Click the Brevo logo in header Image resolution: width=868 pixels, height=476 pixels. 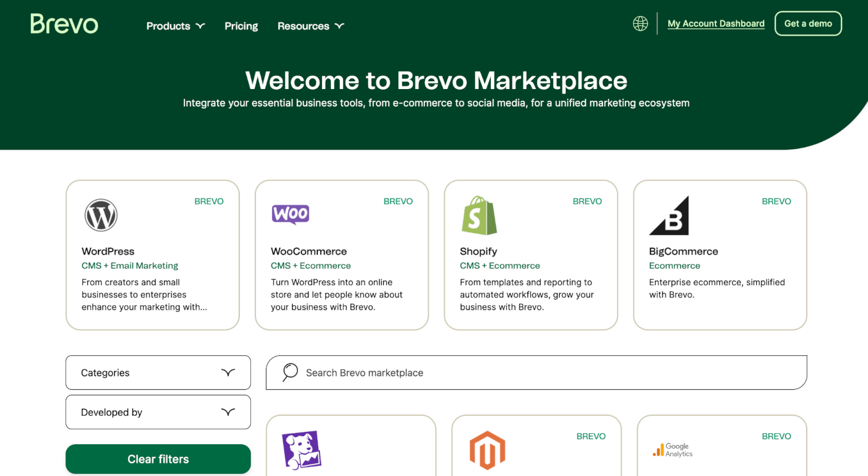pyautogui.click(x=64, y=24)
